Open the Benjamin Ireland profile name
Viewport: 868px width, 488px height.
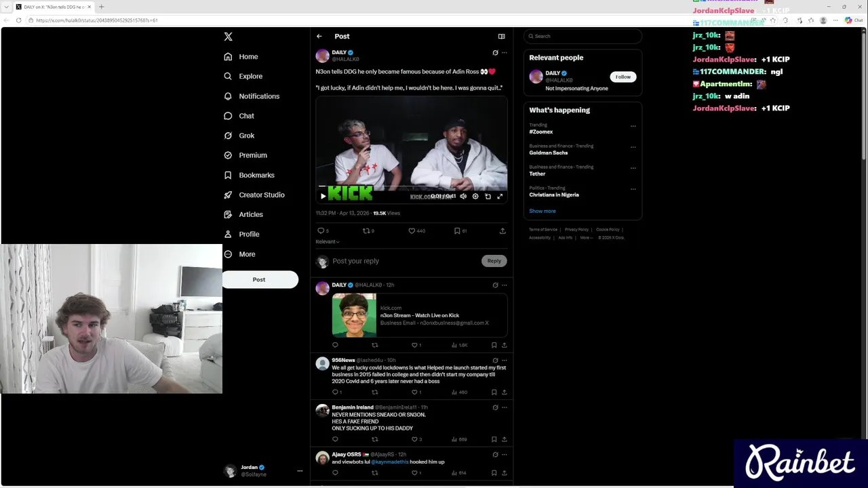pos(353,407)
